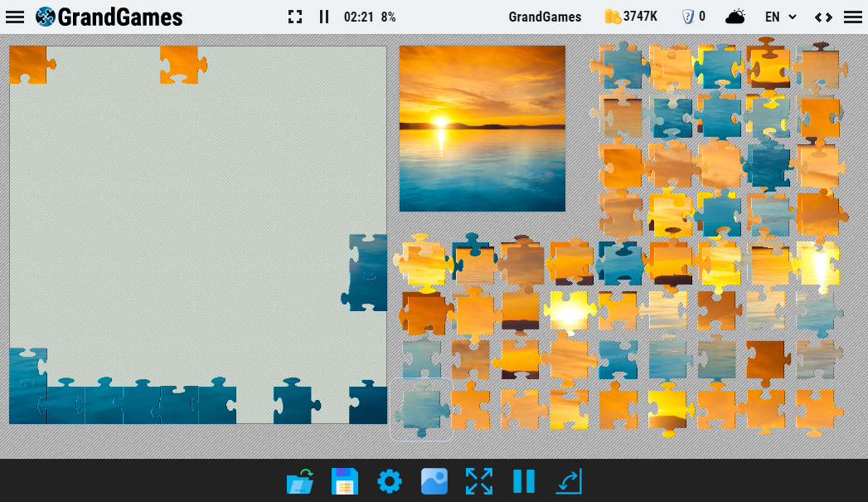Click the picture icon in the bottom toolbar

(434, 481)
